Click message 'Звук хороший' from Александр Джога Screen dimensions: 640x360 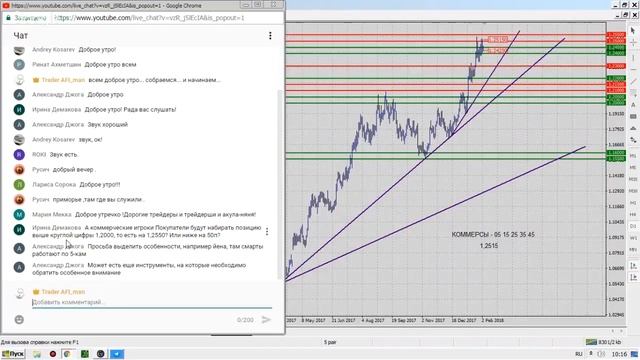coord(108,124)
